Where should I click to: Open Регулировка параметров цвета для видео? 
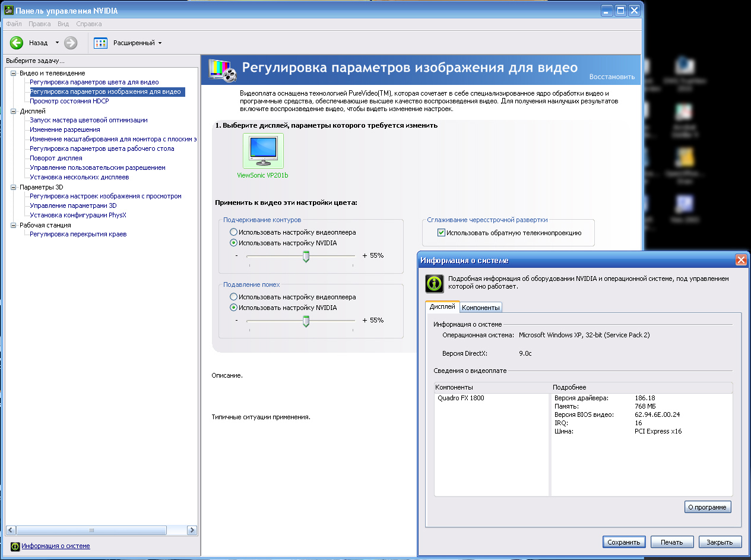(94, 82)
